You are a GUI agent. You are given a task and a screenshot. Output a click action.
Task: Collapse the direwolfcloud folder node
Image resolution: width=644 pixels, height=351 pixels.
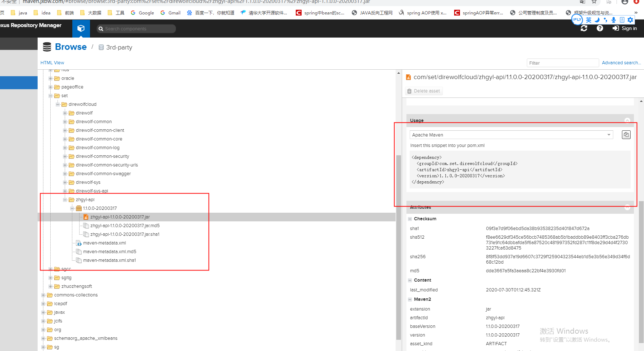click(58, 104)
